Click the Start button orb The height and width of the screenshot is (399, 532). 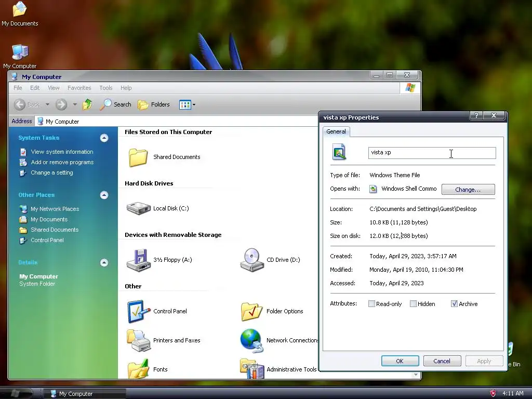[x=15, y=393]
